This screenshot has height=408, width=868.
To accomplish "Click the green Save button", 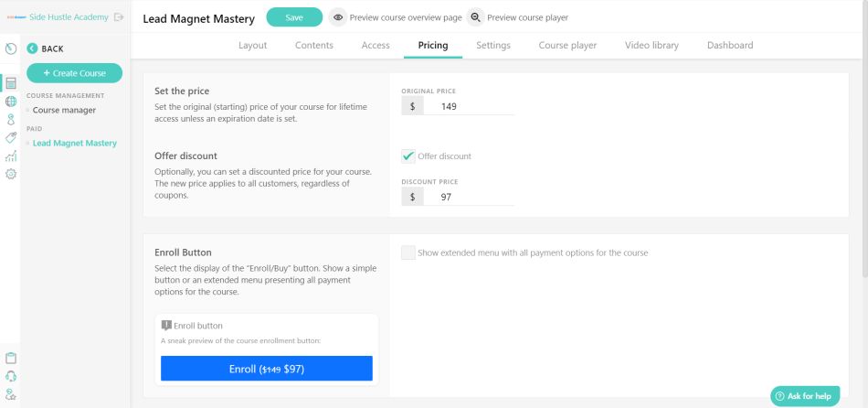I will coord(294,17).
